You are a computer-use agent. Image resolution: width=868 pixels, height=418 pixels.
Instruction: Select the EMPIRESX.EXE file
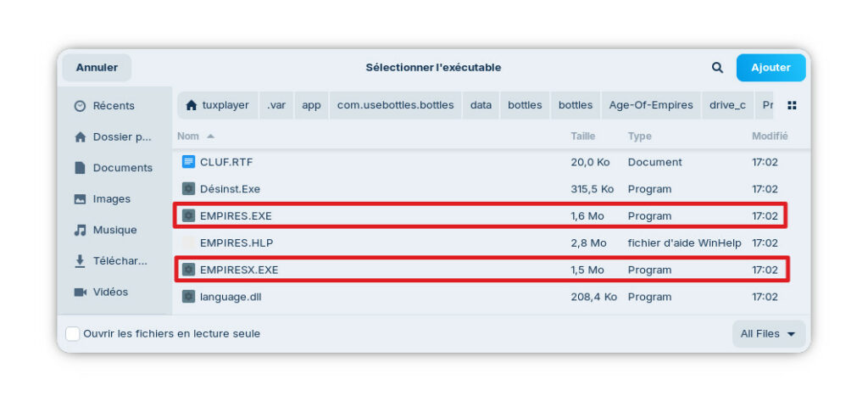click(239, 270)
